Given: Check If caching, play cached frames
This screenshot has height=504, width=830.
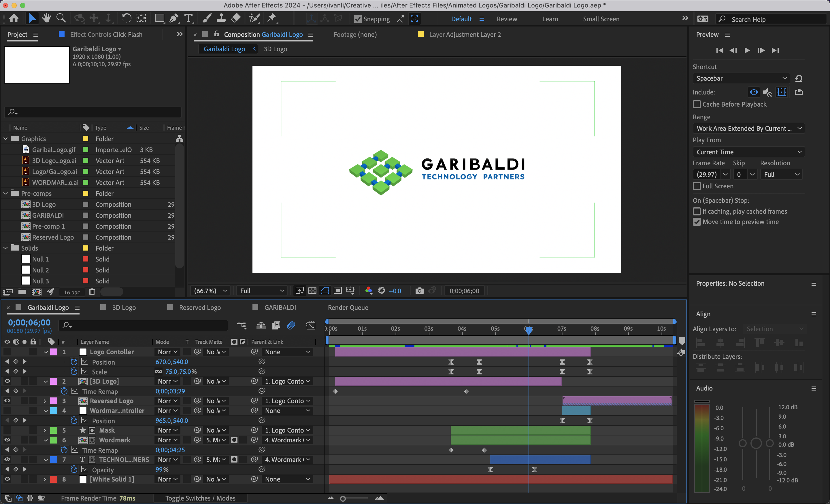Looking at the screenshot, I should 697,211.
